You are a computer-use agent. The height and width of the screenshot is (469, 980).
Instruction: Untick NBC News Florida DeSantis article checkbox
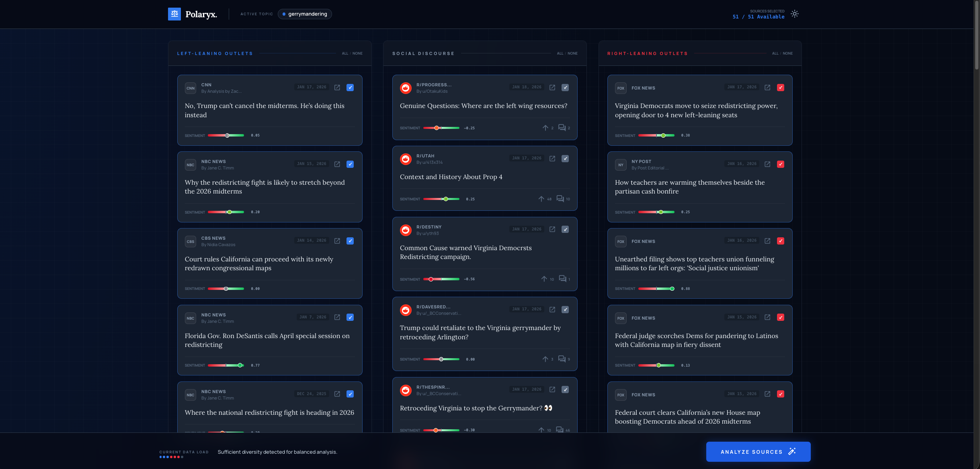pyautogui.click(x=350, y=318)
